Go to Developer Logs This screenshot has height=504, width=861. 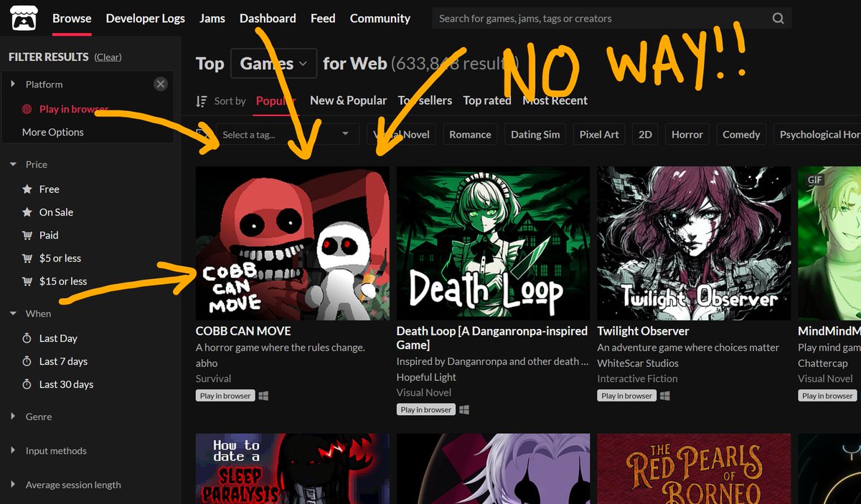(145, 19)
